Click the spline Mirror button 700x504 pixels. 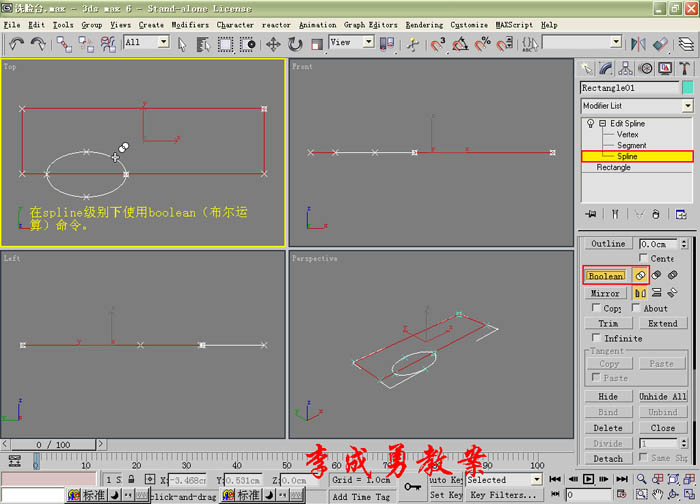605,293
